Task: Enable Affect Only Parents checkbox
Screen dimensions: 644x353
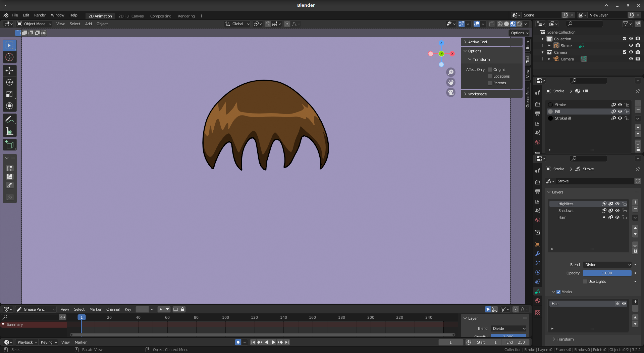Action: (490, 83)
